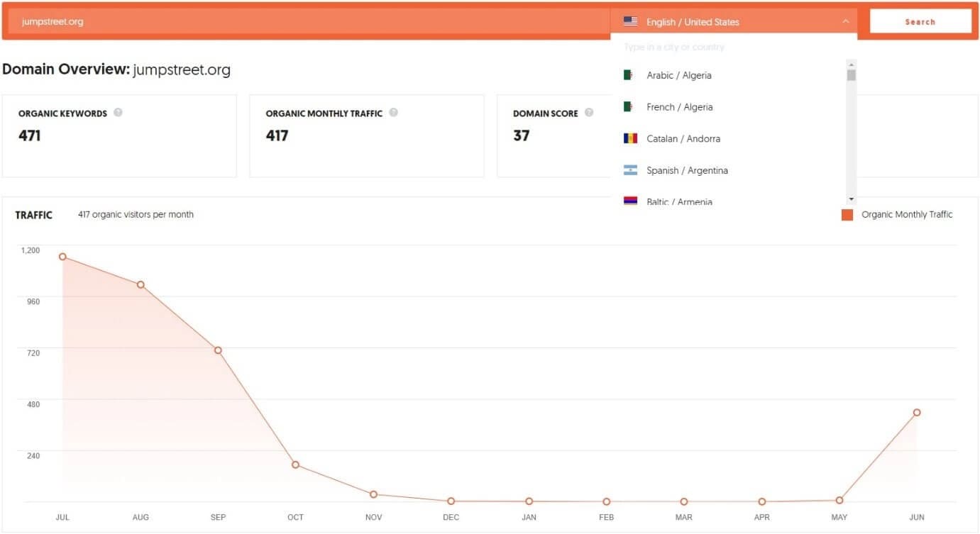Click the 1,200 y-axis label

pyautogui.click(x=31, y=250)
